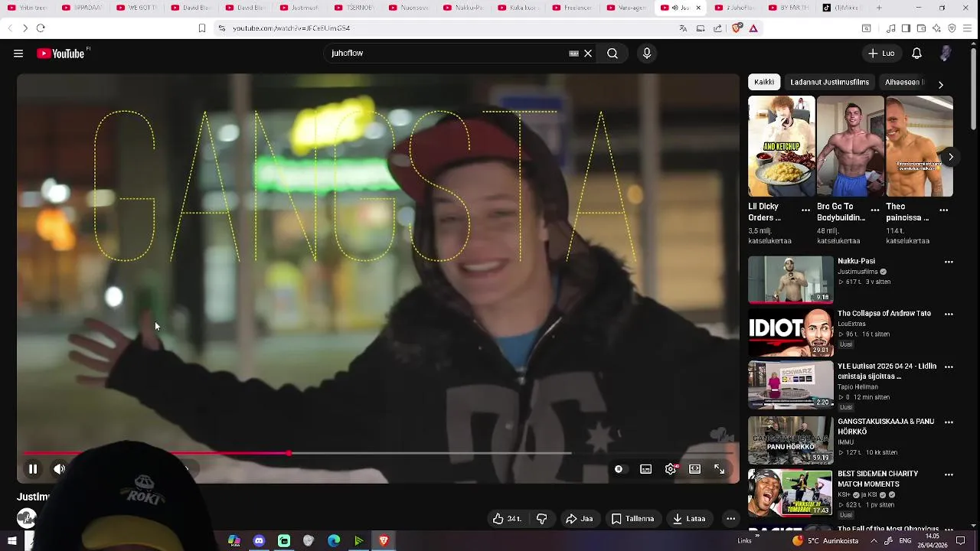Mute the video with the speaker icon
980x551 pixels.
coord(59,469)
